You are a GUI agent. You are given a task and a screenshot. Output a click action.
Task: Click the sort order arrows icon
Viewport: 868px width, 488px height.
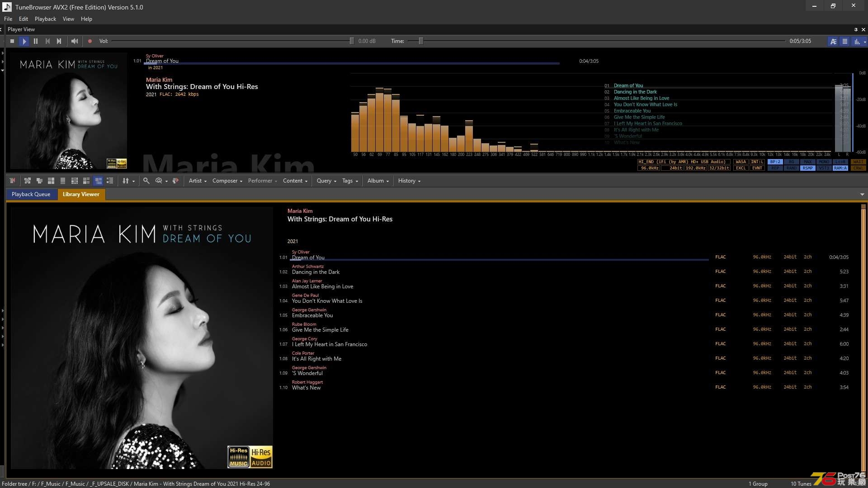126,181
